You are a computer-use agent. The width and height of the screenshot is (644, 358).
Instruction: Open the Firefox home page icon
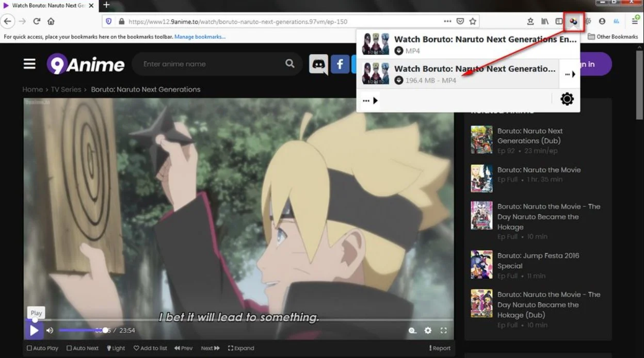pyautogui.click(x=51, y=22)
